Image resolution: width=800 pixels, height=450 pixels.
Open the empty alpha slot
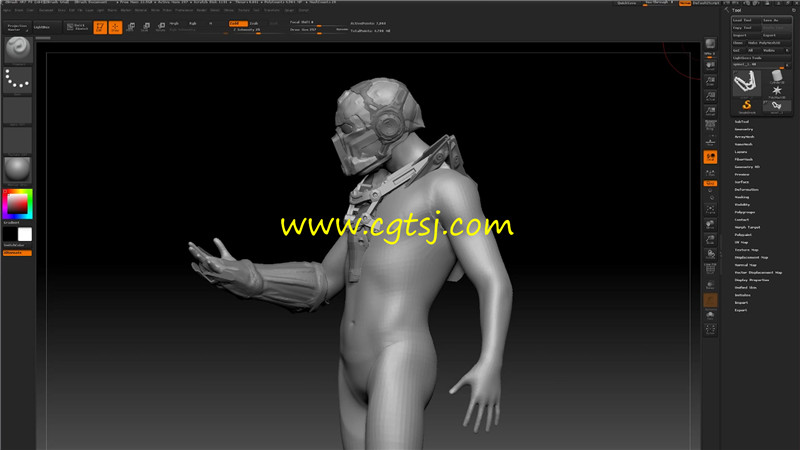pos(18,111)
